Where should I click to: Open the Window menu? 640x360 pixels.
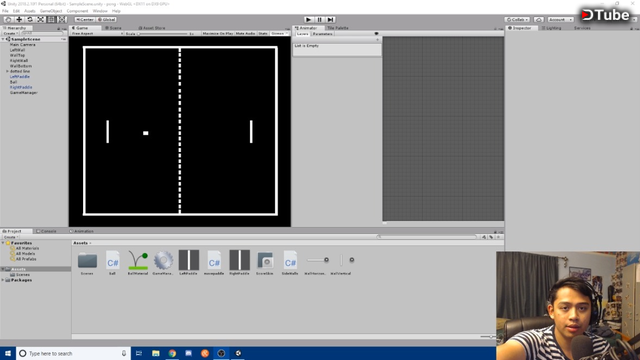tap(100, 11)
